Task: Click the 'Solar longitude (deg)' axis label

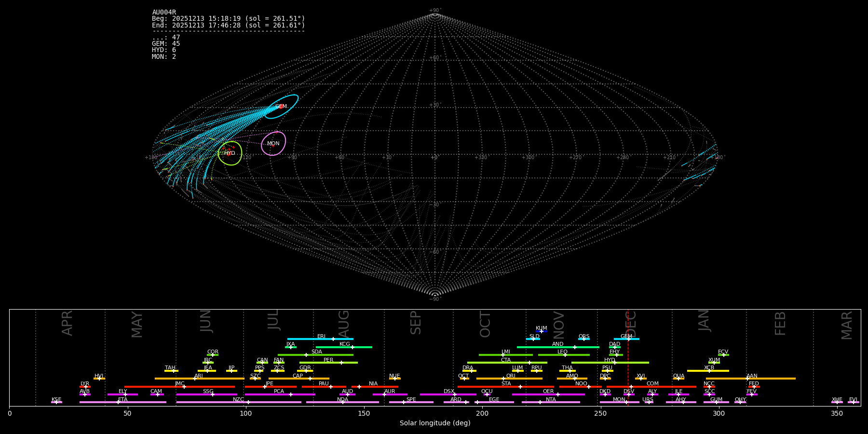Action: pyautogui.click(x=435, y=423)
